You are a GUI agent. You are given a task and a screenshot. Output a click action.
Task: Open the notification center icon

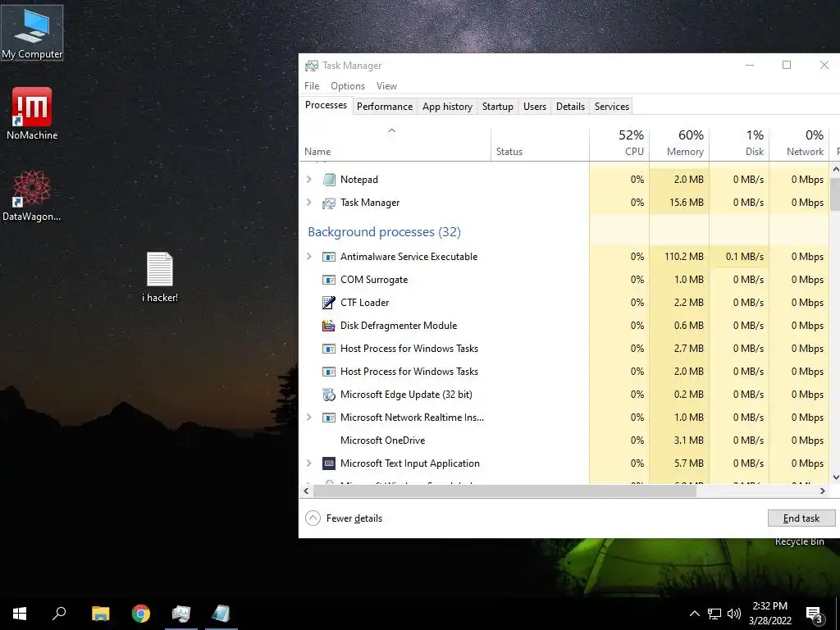click(815, 614)
